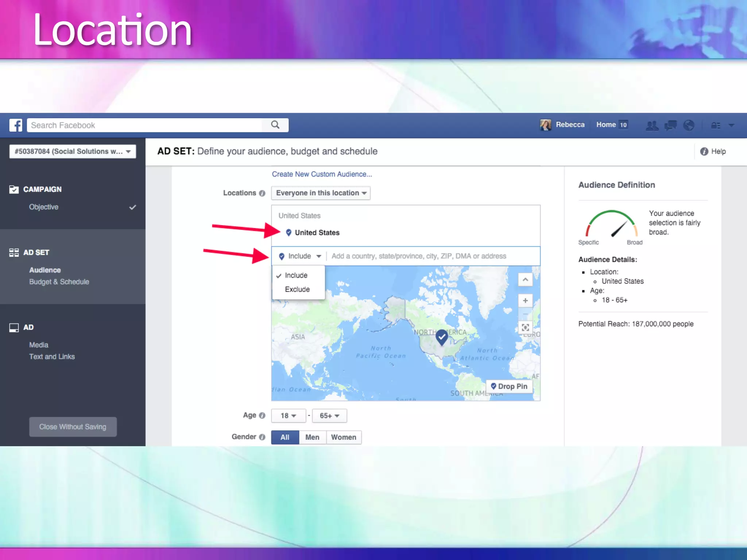Click the map zoom in plus button
This screenshot has height=560, width=747.
(x=525, y=301)
